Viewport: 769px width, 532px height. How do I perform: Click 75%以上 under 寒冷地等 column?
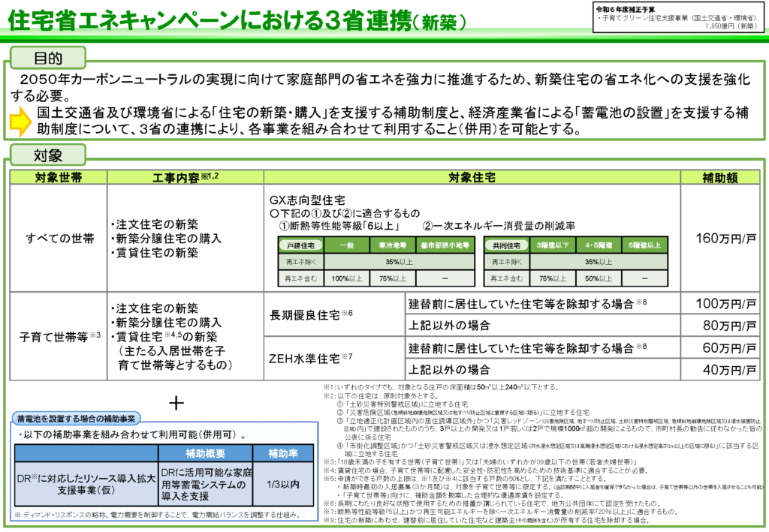(x=392, y=278)
